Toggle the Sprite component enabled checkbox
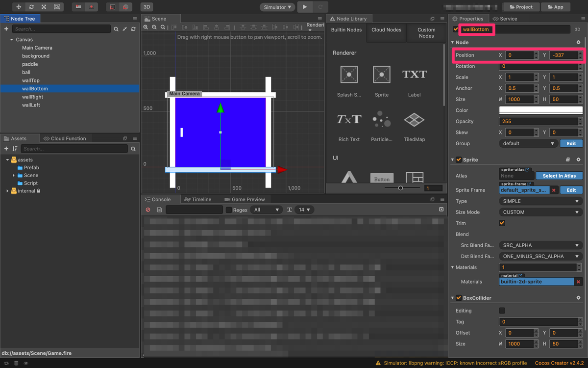 [x=459, y=160]
